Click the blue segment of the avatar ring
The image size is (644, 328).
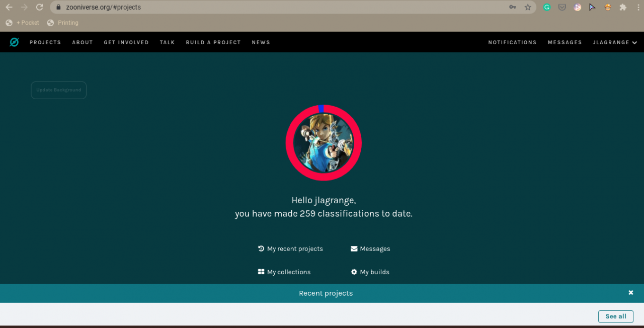[321, 108]
